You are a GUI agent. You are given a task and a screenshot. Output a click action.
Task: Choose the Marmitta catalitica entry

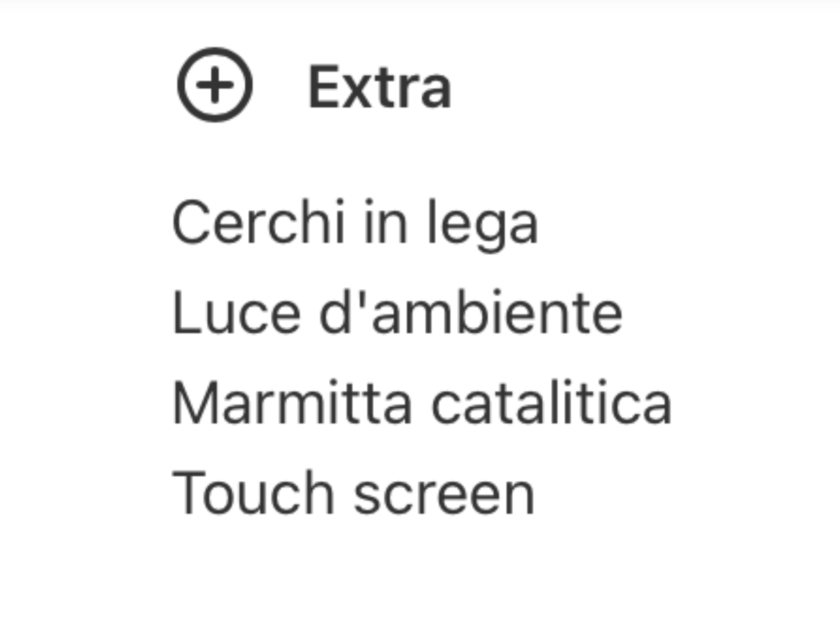422,404
